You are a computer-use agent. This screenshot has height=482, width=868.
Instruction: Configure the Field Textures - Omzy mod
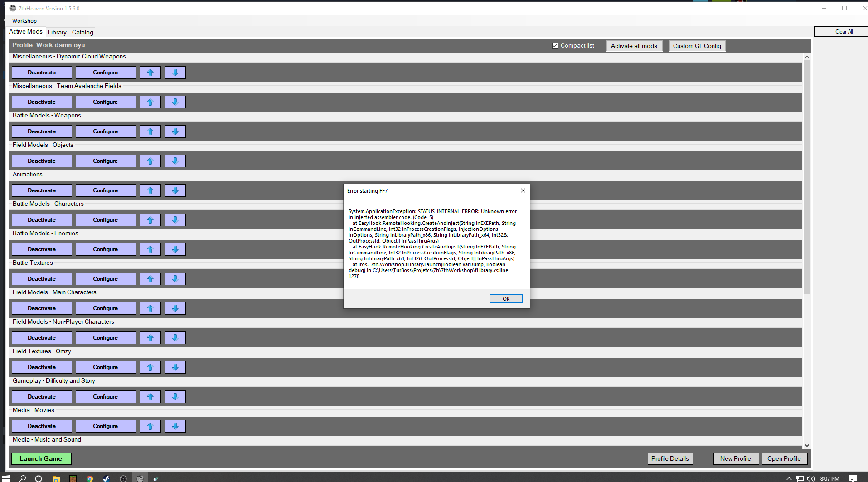[x=106, y=367]
